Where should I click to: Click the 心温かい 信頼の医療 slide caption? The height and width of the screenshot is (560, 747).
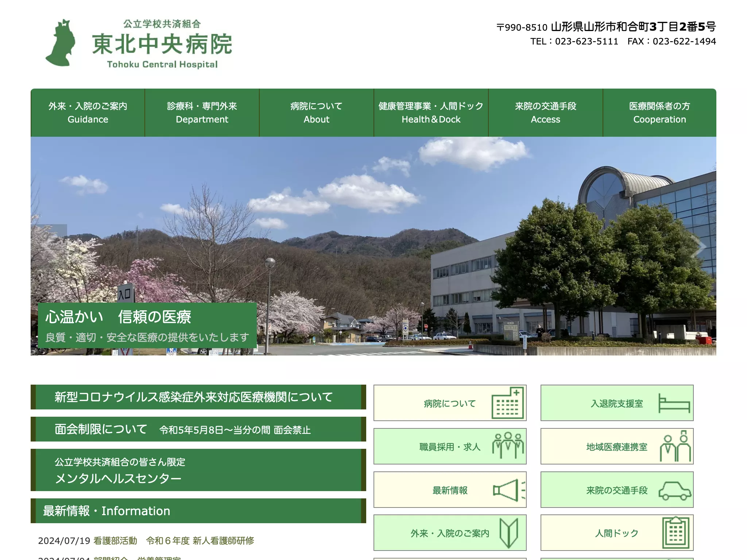(x=118, y=317)
